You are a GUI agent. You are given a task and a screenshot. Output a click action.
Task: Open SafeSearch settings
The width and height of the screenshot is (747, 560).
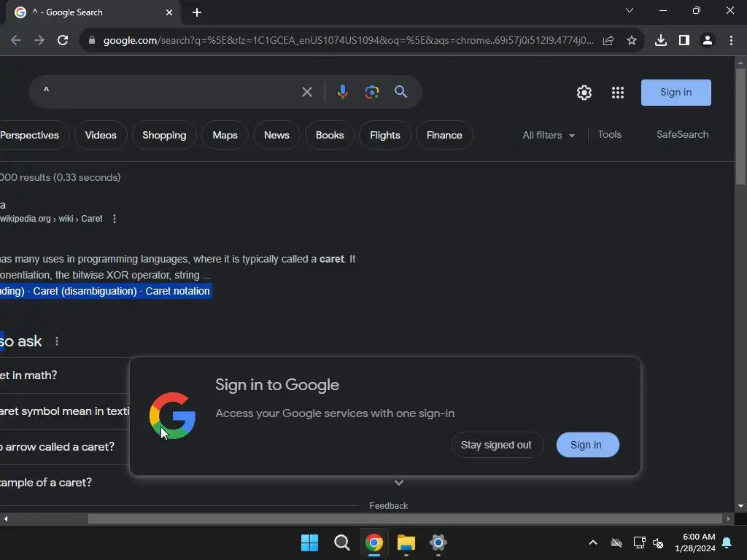pyautogui.click(x=682, y=135)
